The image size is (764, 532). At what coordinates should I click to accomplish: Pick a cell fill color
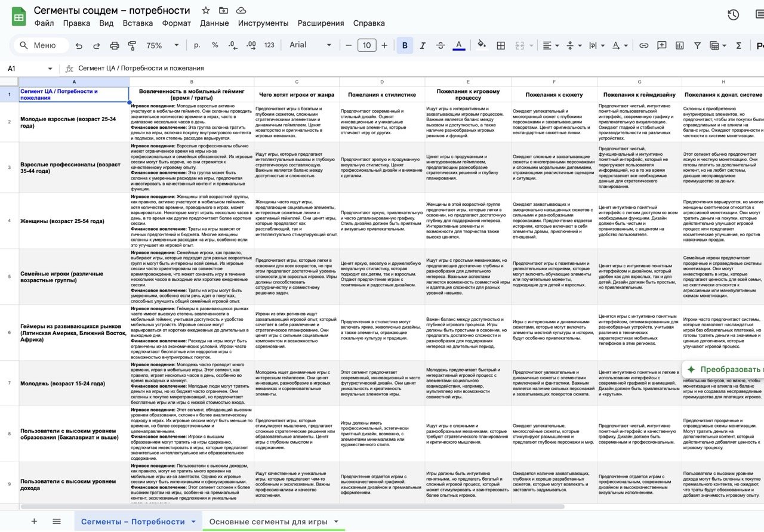[482, 45]
